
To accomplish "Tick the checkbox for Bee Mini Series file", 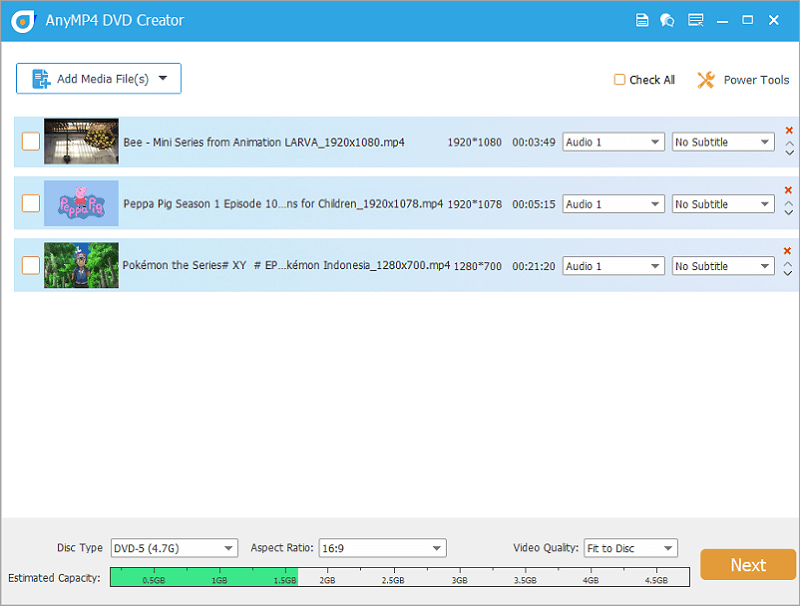I will pos(31,141).
